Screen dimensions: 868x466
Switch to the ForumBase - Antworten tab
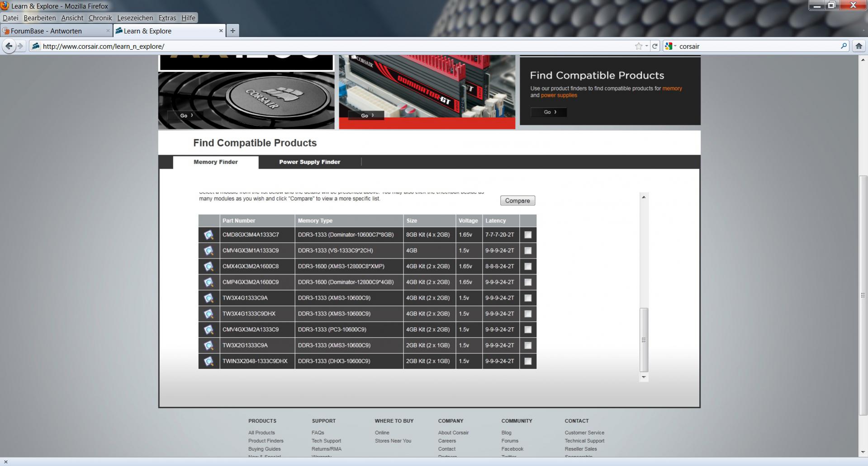[x=56, y=31]
